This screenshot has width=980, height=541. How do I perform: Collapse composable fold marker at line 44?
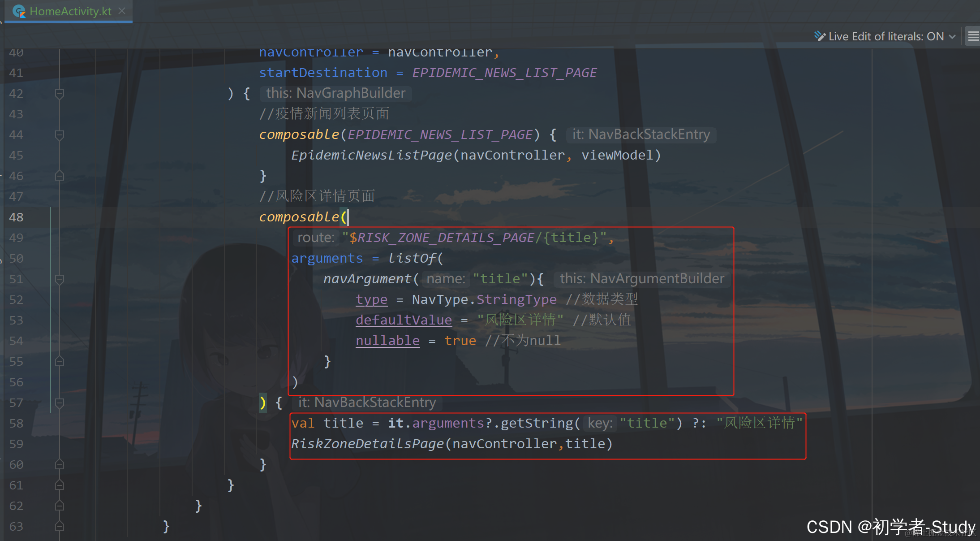coord(59,135)
